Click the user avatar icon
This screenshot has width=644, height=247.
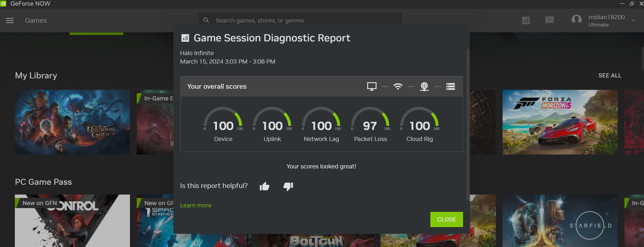[576, 20]
